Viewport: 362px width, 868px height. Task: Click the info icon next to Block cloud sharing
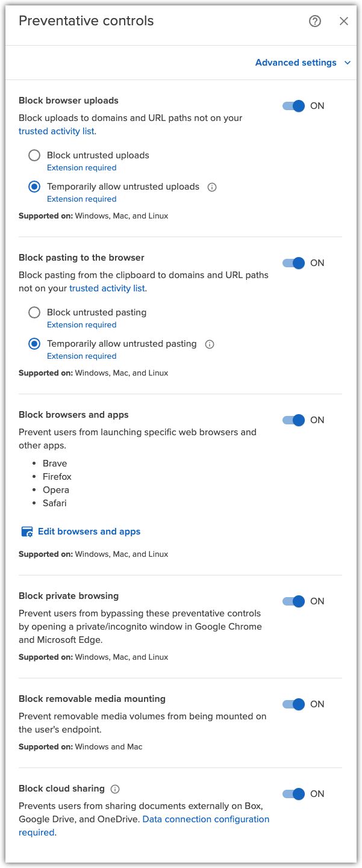tap(114, 789)
